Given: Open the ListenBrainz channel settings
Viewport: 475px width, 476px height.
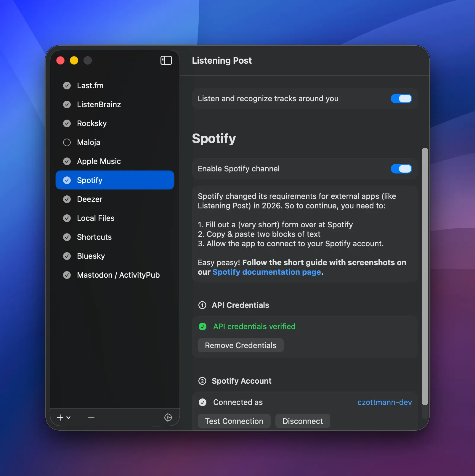Looking at the screenshot, I should tap(99, 104).
